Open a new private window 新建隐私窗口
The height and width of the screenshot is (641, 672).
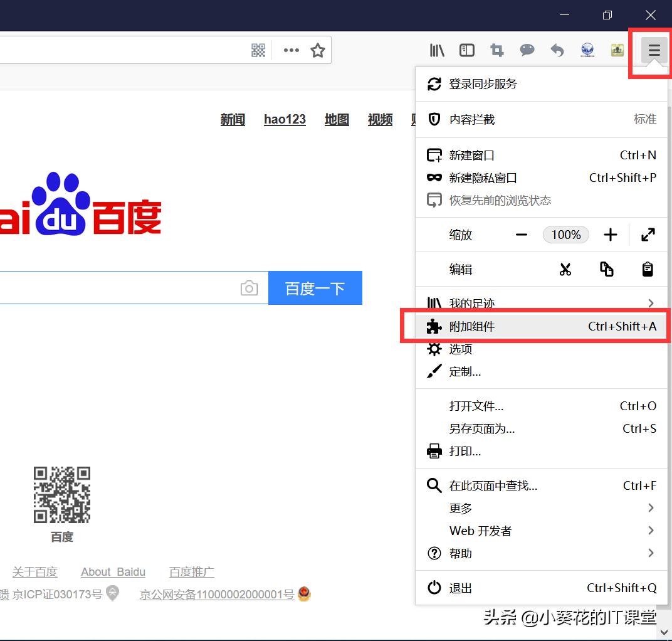click(483, 177)
